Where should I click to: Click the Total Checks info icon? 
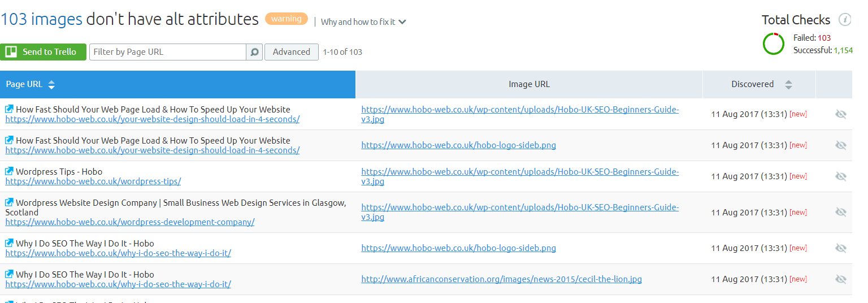pyautogui.click(x=845, y=20)
